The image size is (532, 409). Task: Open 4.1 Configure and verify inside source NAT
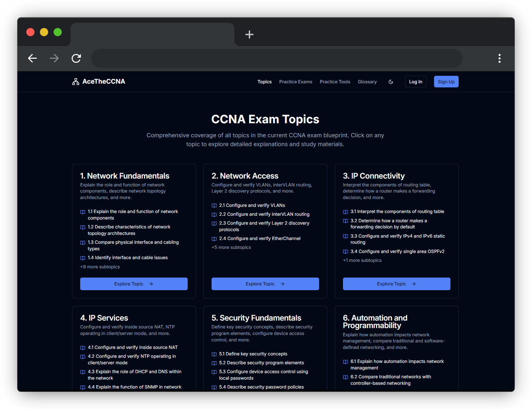(132, 347)
